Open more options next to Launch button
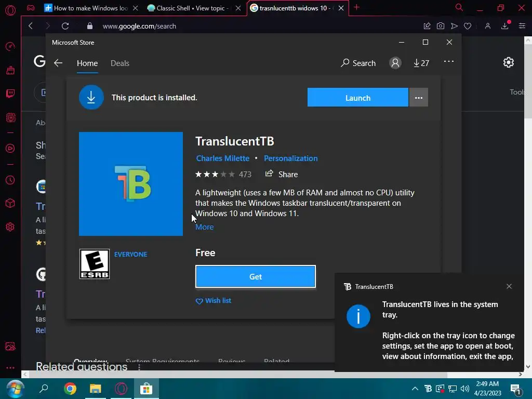Viewport: 532px width, 399px height. click(419, 98)
